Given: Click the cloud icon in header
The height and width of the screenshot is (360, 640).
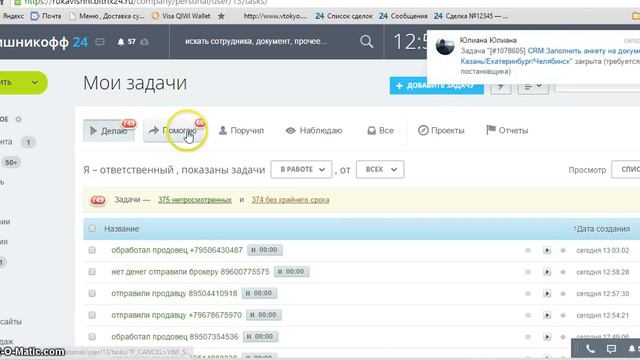Looking at the screenshot, I should coord(144,42).
